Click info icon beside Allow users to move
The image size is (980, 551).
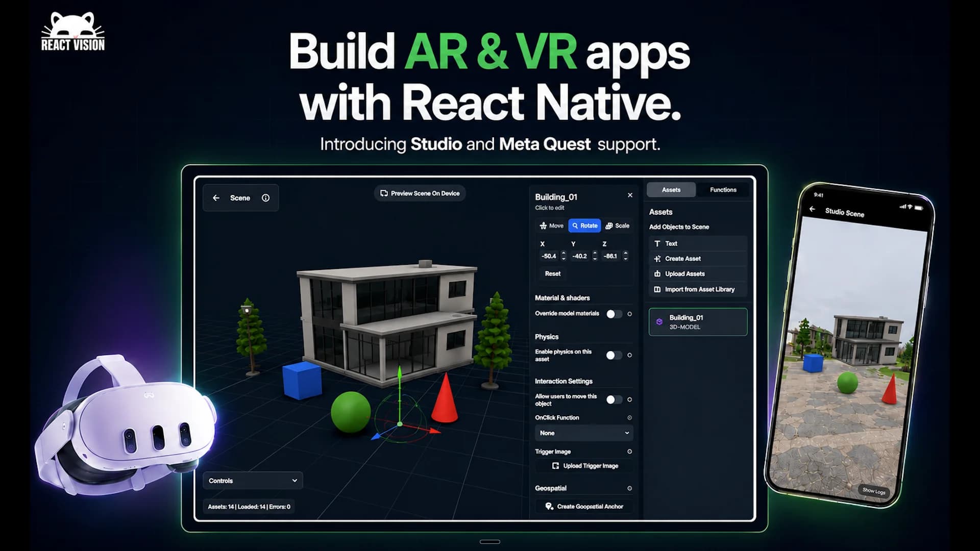tap(630, 399)
